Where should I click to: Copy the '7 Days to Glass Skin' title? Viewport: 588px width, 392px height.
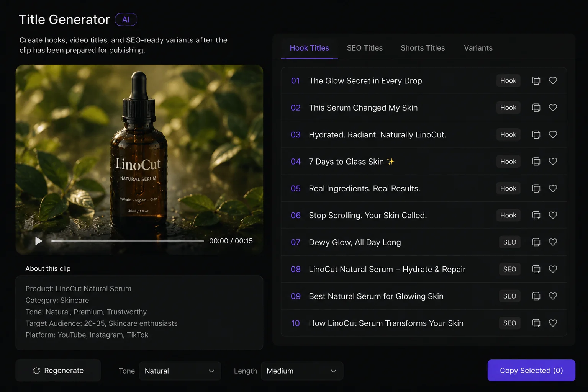pos(536,162)
